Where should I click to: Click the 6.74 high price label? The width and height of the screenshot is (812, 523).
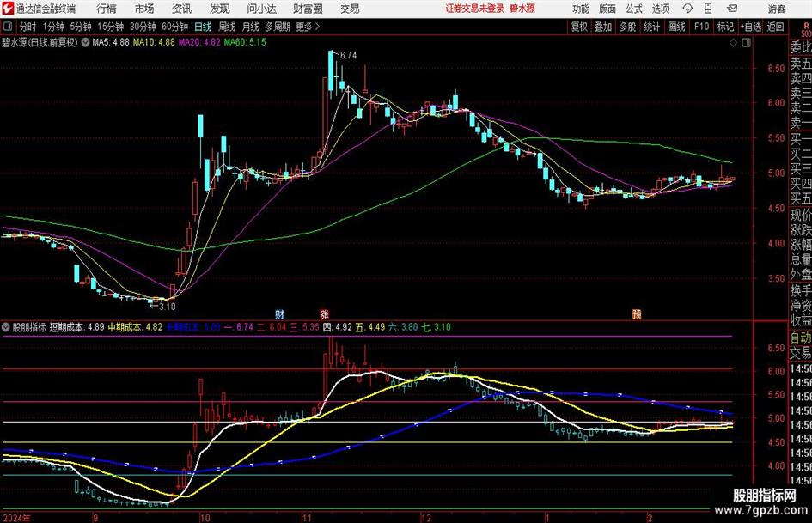point(349,55)
